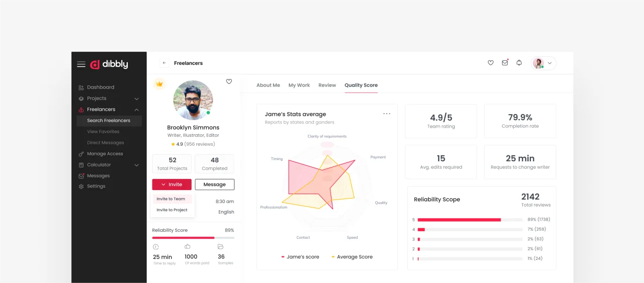The height and width of the screenshot is (283, 644).
Task: Click the back arrow next to Freelancers
Action: coord(164,63)
